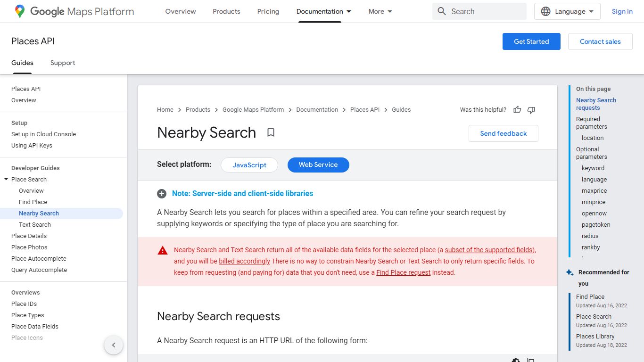Image resolution: width=644 pixels, height=362 pixels.
Task: Open the More dropdown menu
Action: click(x=380, y=11)
